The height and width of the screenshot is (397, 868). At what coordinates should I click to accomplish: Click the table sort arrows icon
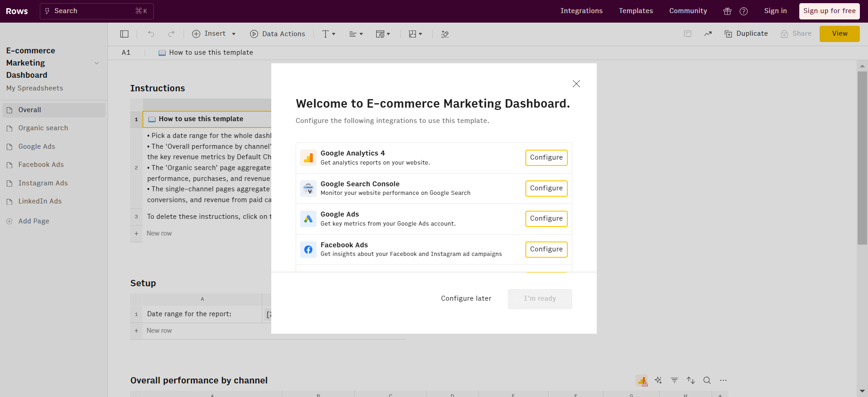(691, 381)
